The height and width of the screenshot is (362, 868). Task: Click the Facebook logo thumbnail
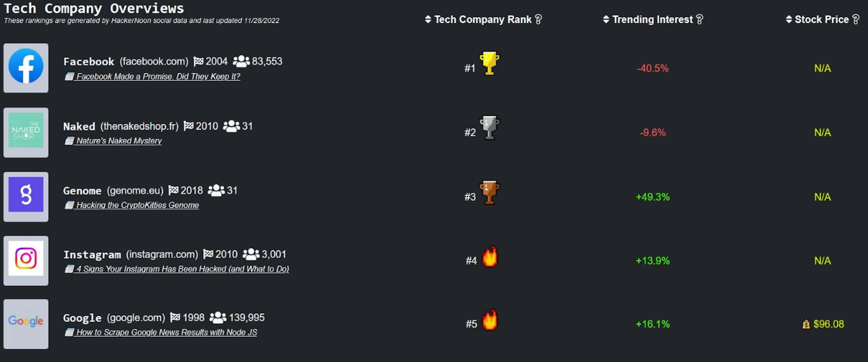(x=26, y=68)
